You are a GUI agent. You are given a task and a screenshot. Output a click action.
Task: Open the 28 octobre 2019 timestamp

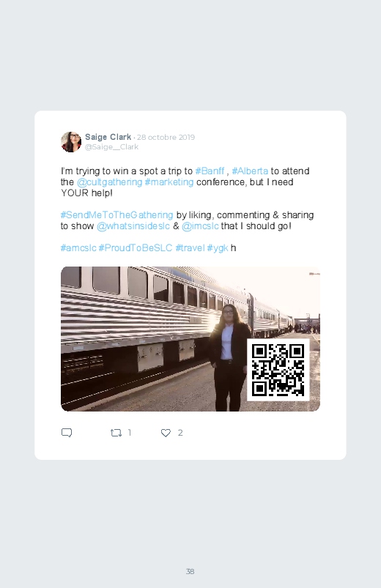[166, 137]
